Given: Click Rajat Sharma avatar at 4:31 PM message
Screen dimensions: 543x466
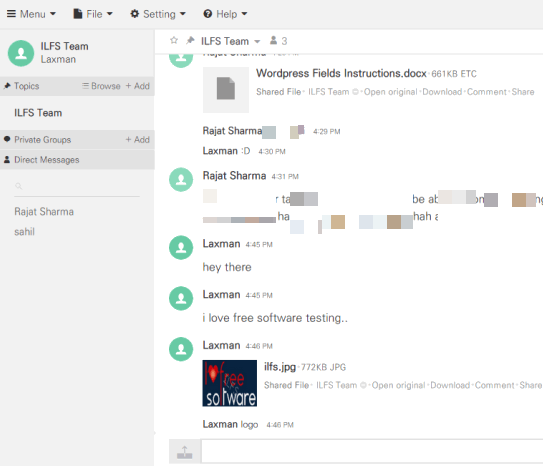Looking at the screenshot, I should pyautogui.click(x=181, y=179).
